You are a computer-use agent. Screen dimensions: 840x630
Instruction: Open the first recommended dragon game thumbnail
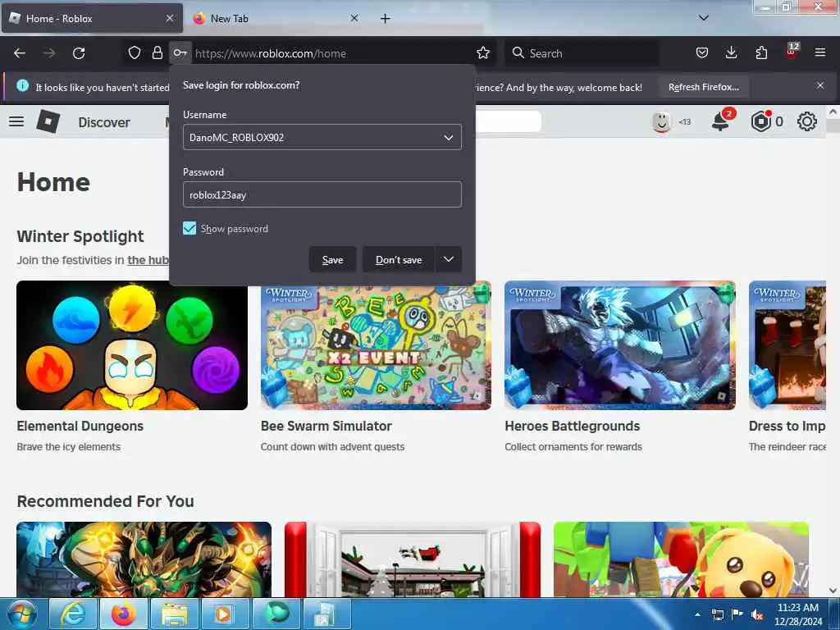tap(144, 559)
